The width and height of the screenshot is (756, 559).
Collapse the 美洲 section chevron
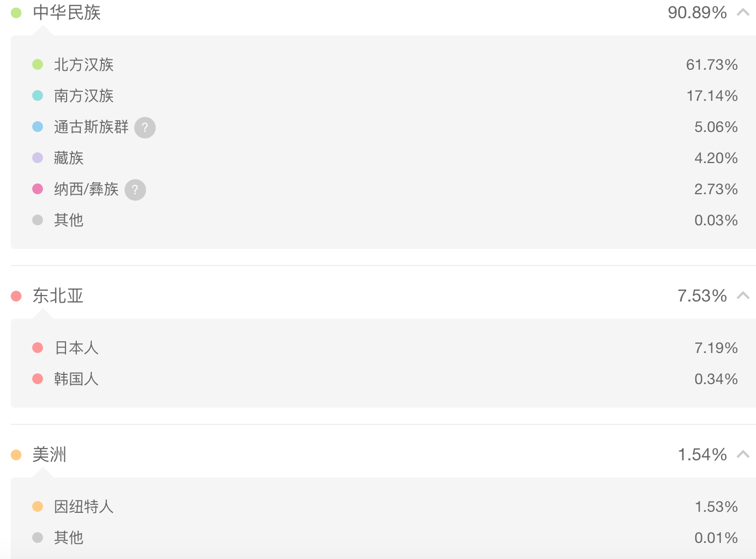click(x=743, y=454)
